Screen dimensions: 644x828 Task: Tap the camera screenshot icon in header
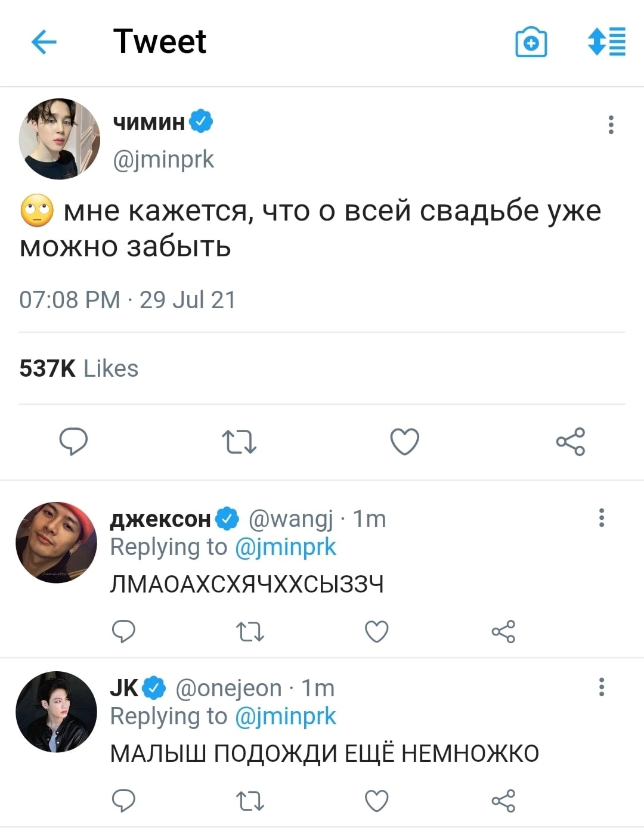(x=531, y=42)
